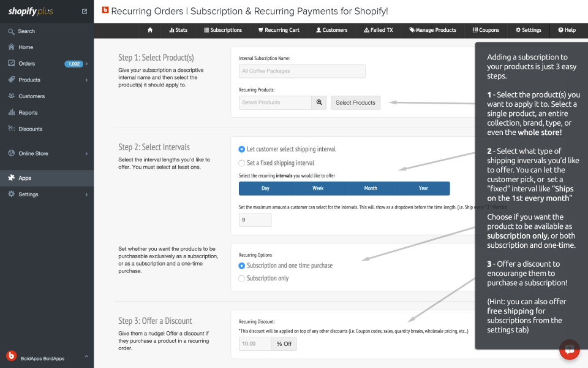This screenshot has height=368, width=588.
Task: Switch to the Manage Products tab
Action: click(432, 30)
